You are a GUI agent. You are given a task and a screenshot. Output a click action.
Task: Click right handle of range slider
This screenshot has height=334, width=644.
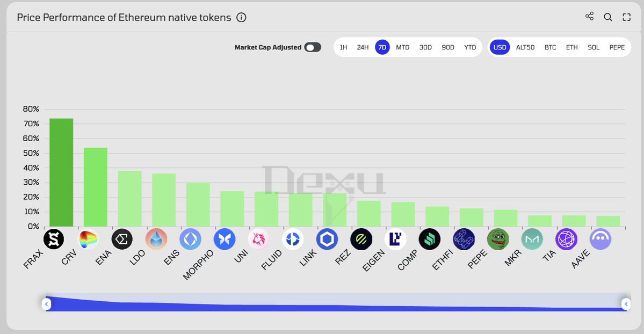click(626, 304)
